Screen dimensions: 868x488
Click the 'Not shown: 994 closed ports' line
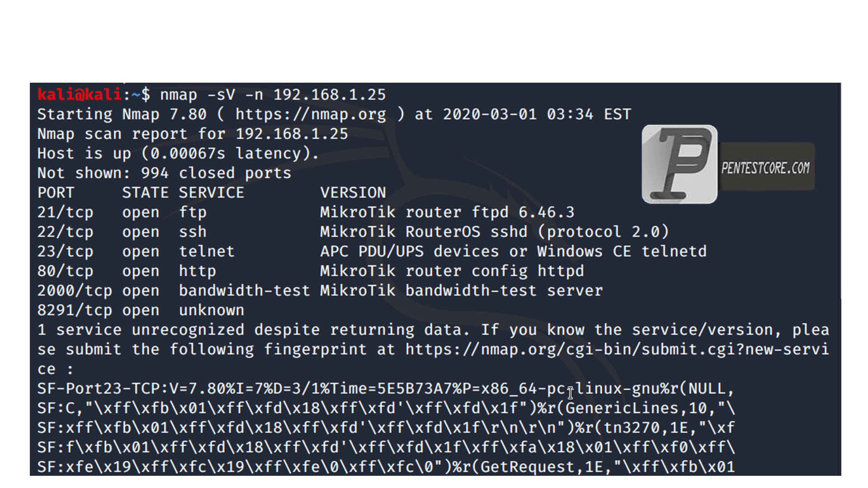point(164,173)
